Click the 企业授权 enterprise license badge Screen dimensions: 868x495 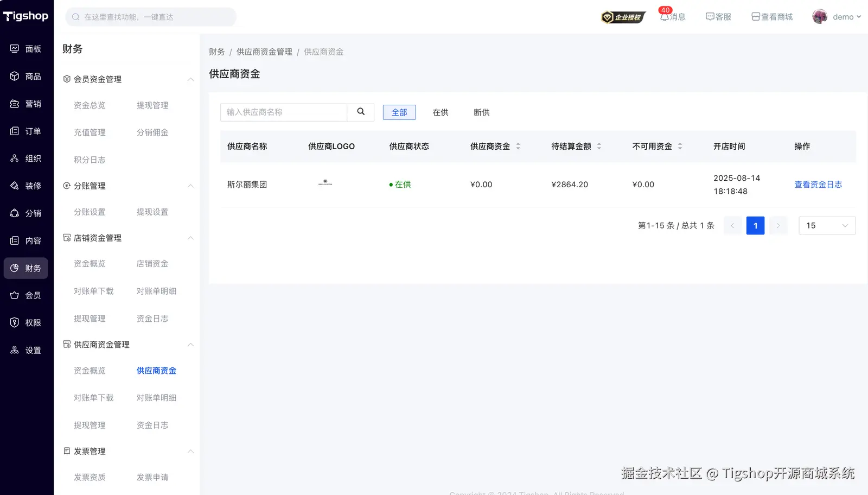pyautogui.click(x=623, y=17)
